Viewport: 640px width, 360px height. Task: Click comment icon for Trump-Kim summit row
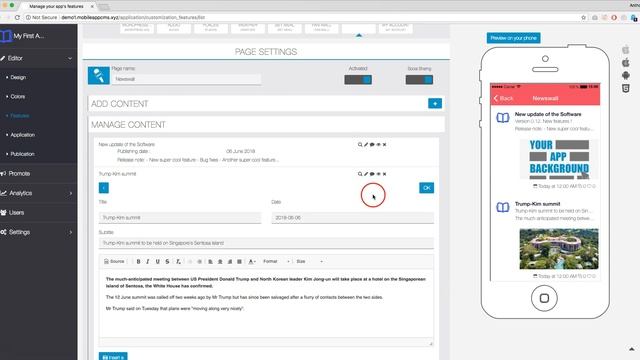click(x=372, y=174)
